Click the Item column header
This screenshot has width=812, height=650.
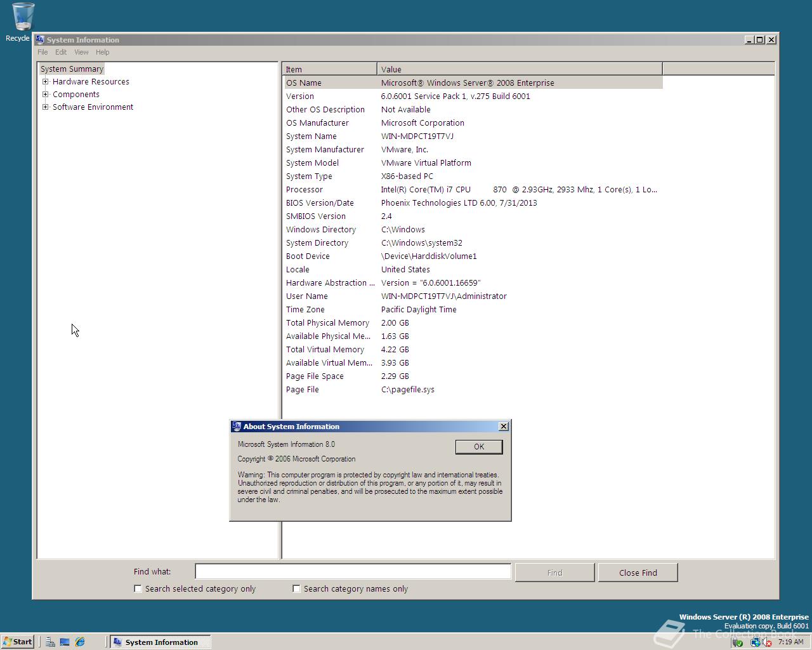tap(330, 69)
